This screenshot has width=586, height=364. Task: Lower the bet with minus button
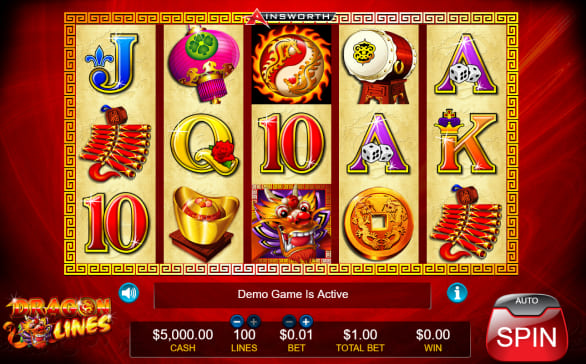click(x=289, y=321)
